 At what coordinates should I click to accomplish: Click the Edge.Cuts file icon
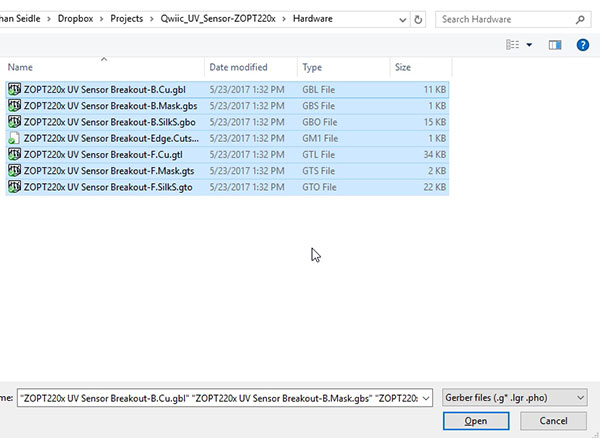[14, 138]
